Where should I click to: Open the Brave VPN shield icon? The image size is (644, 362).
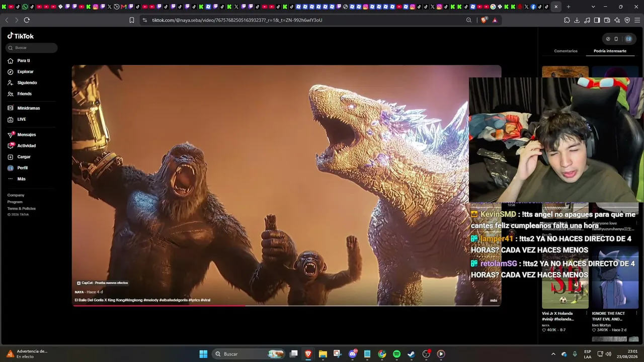pos(627,20)
